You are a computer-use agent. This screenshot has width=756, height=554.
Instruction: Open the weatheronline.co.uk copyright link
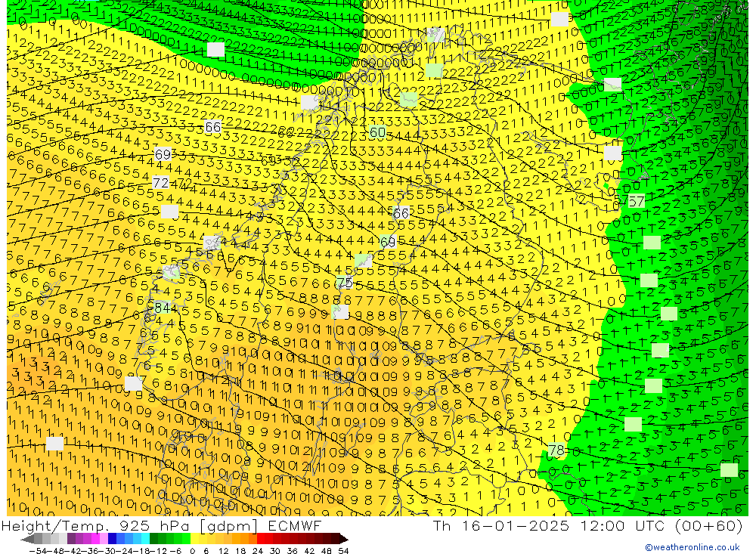[x=692, y=547]
